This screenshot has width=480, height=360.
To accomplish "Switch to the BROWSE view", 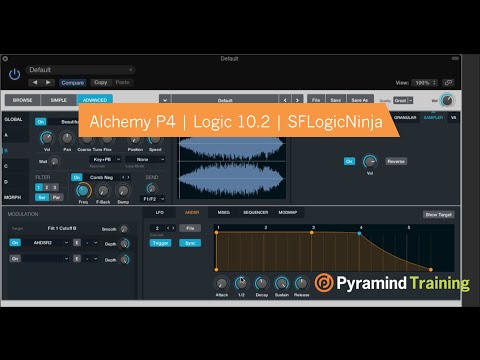I will pyautogui.click(x=22, y=100).
